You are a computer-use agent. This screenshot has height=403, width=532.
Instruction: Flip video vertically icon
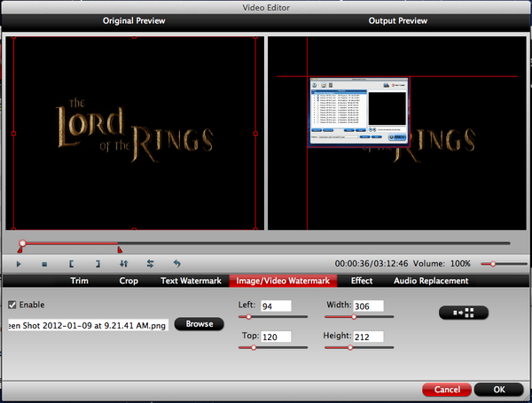point(124,263)
